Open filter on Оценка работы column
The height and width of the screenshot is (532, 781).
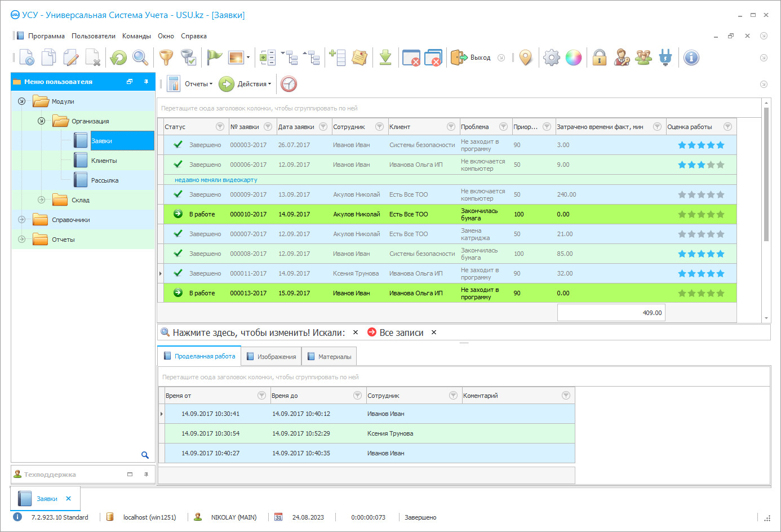coord(727,127)
